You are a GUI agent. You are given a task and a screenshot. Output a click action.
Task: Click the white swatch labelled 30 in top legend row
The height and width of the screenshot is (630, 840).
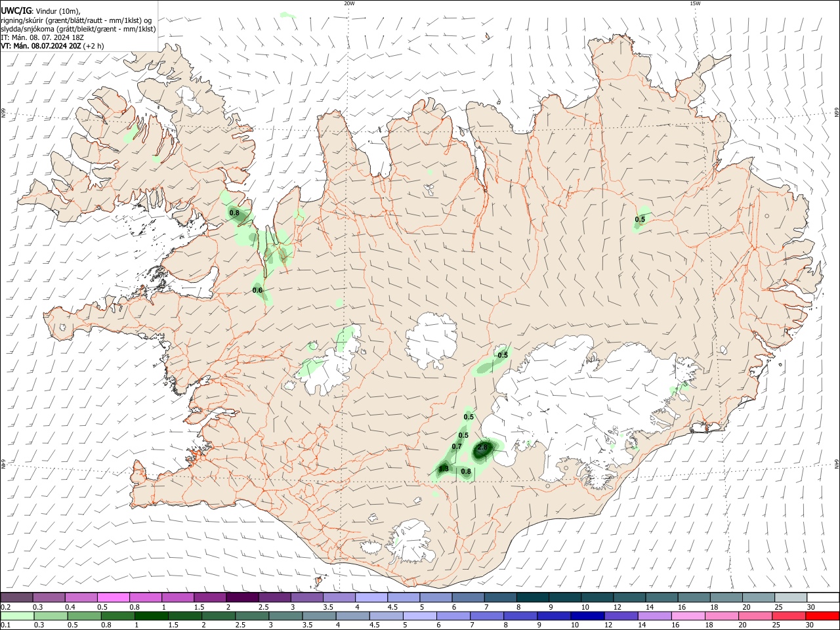click(823, 598)
